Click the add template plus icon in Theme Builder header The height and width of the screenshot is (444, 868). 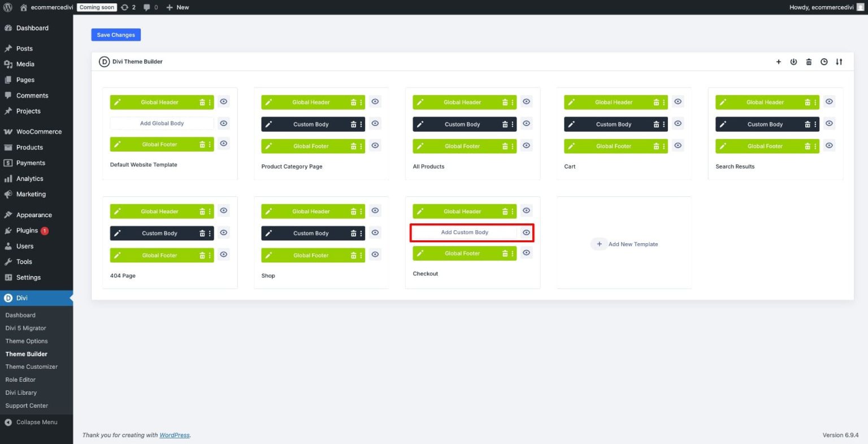coord(778,62)
